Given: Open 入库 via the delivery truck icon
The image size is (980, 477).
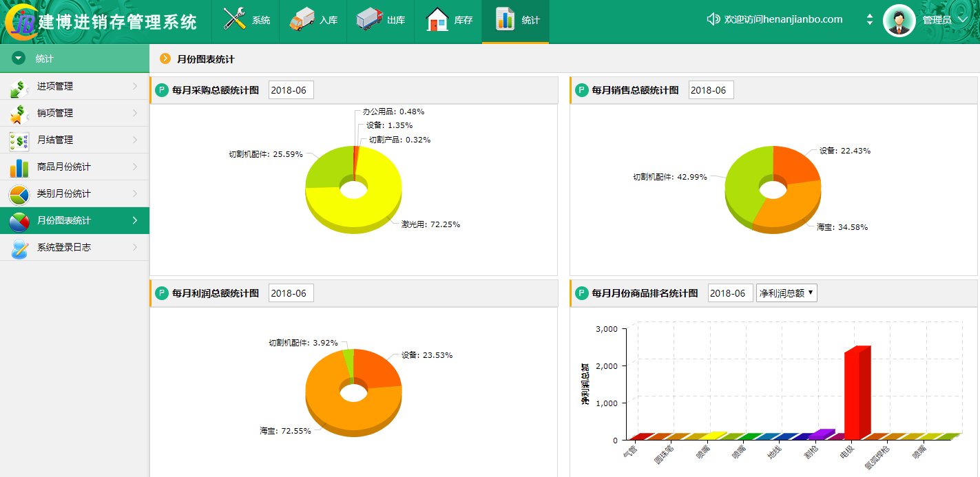Looking at the screenshot, I should [x=302, y=19].
